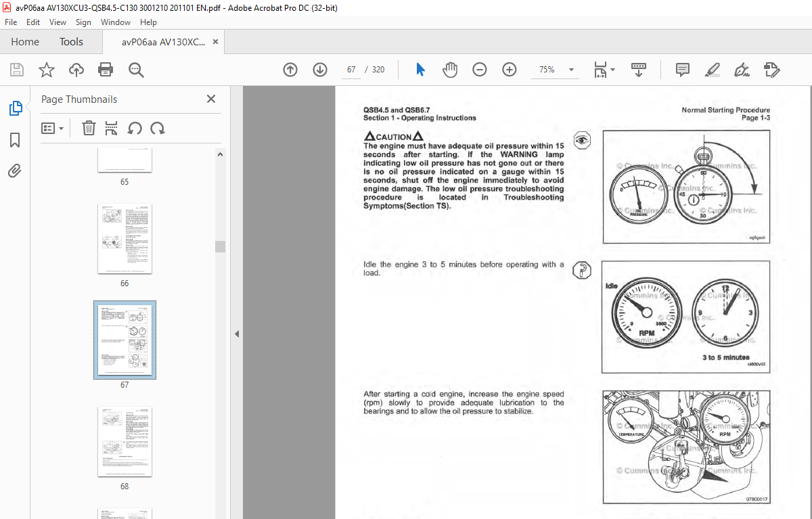Delete selected page thumbnail trash icon

pos(89,128)
